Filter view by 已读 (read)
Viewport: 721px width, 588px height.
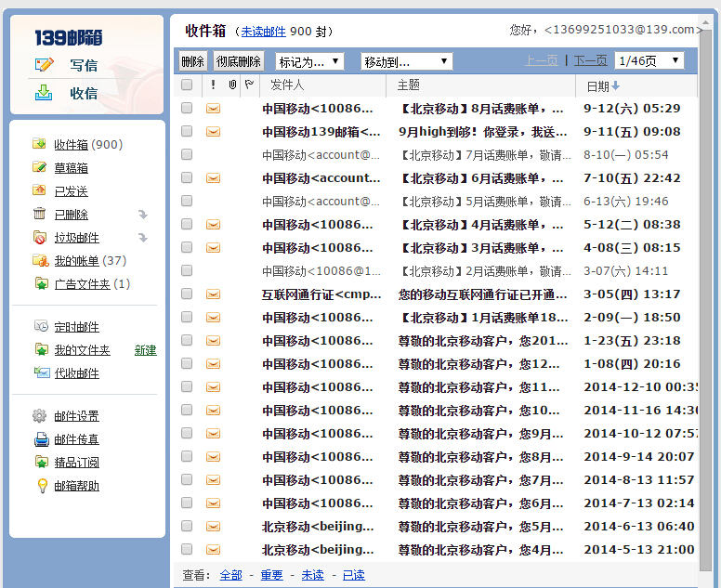354,575
